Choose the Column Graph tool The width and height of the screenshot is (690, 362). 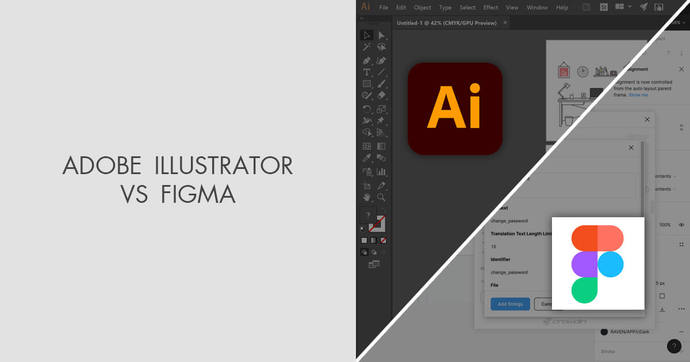click(381, 172)
